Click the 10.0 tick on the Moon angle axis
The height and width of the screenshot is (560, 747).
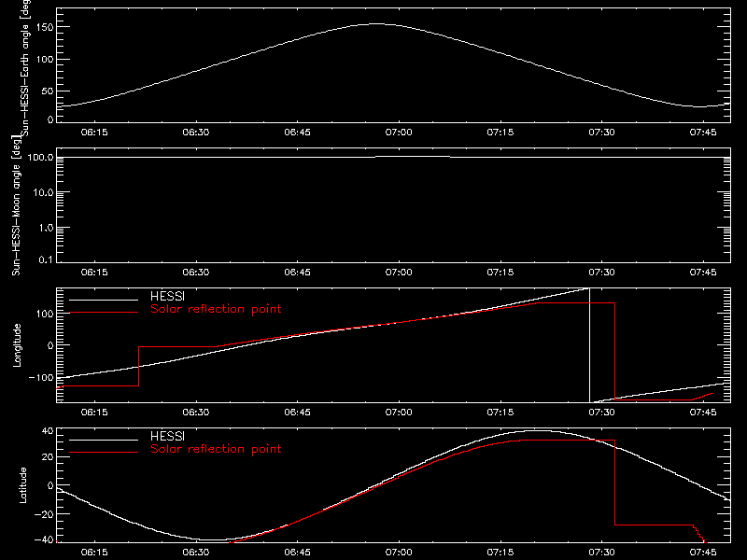click(x=43, y=193)
